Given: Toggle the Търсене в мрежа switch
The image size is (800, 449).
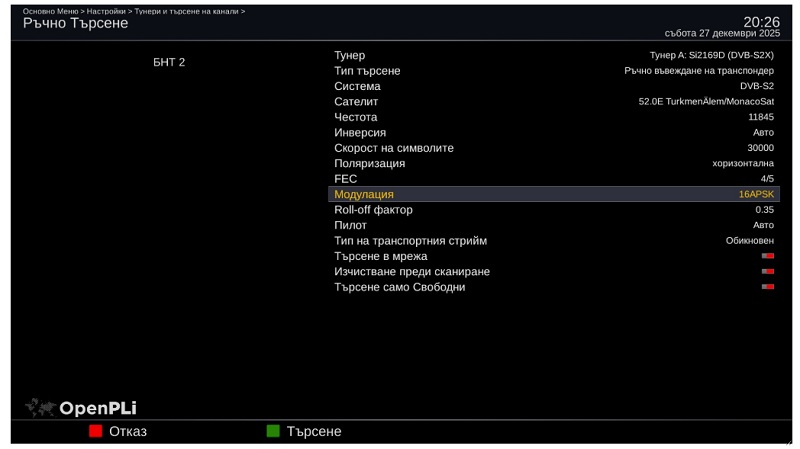Looking at the screenshot, I should [x=768, y=256].
